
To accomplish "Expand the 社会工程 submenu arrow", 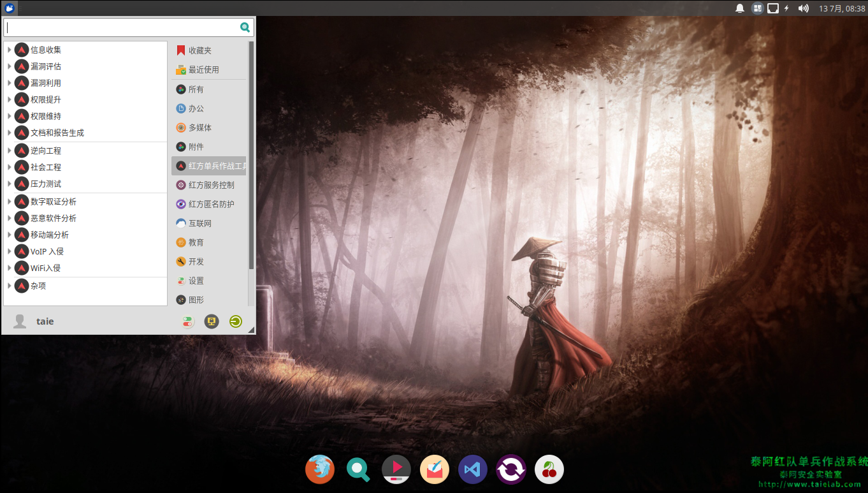I will tap(10, 167).
